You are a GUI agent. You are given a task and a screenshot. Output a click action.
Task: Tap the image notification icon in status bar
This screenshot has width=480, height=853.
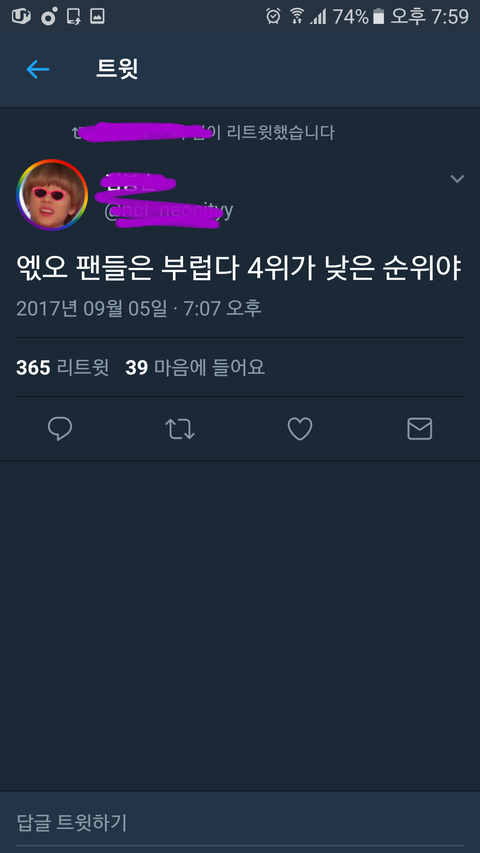(x=97, y=17)
